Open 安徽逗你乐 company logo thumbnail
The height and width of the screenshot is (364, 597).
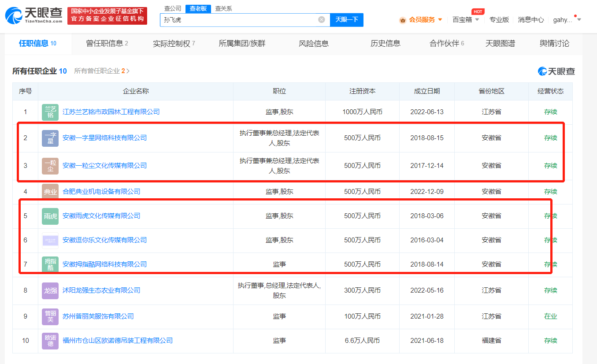(x=50, y=240)
